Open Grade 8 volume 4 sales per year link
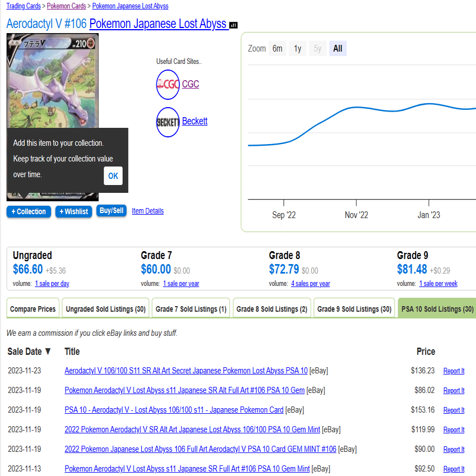Image resolution: width=476 pixels, height=476 pixels. coord(310,284)
